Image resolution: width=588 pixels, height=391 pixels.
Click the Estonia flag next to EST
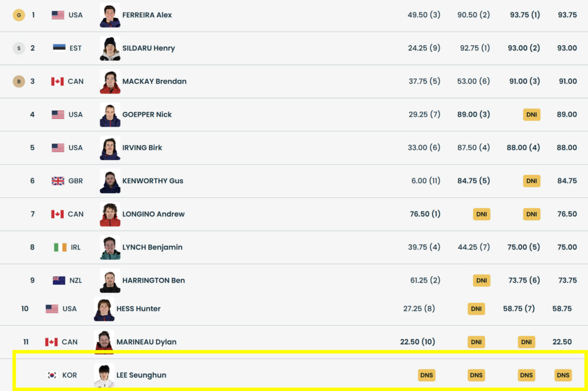tap(59, 48)
